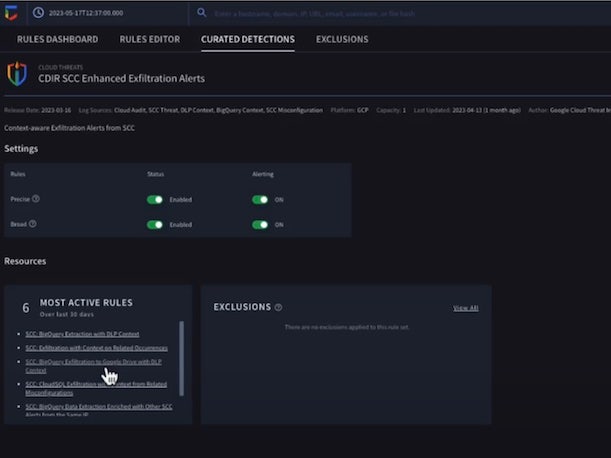Click the Chronicle logo in top-left corner
Screen dimensions: 611x458
(x=13, y=13)
